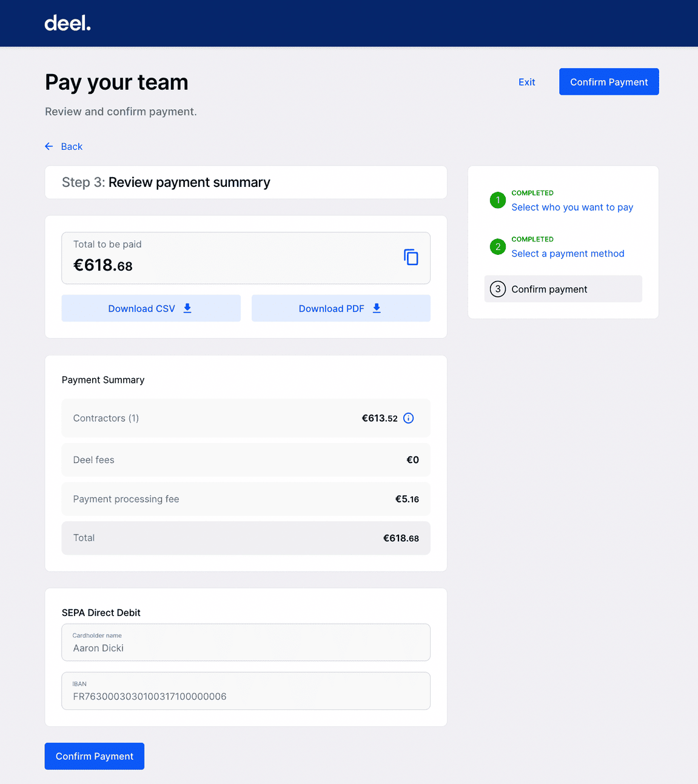Select the completed step Select a payment method
This screenshot has width=698, height=784.
[x=568, y=254]
